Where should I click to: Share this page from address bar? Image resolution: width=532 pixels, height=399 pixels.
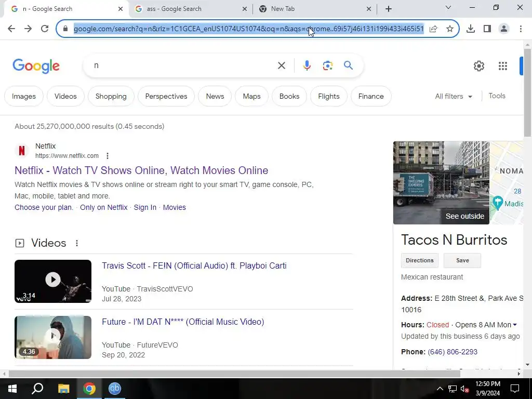(433, 29)
